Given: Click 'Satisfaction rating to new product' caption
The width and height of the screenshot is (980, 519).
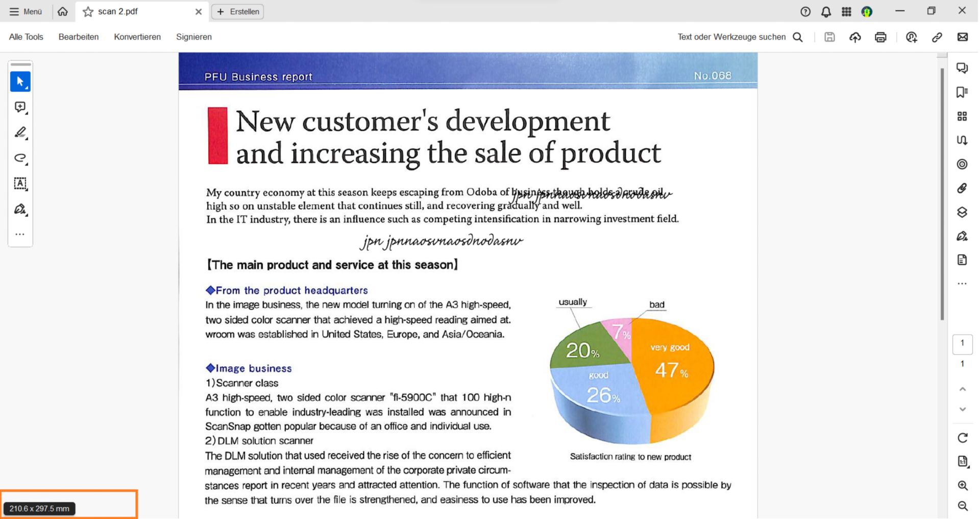Looking at the screenshot, I should coord(631,457).
